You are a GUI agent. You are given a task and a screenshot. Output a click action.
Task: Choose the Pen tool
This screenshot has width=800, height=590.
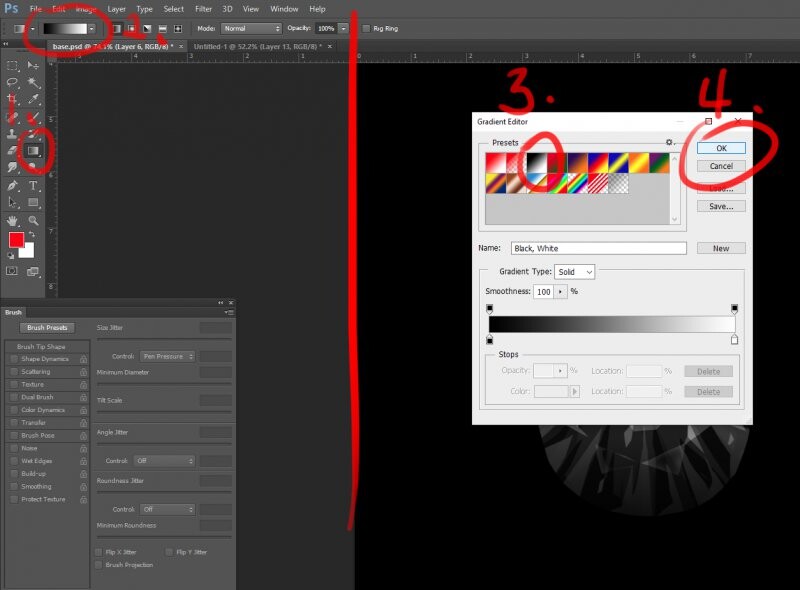(x=13, y=185)
